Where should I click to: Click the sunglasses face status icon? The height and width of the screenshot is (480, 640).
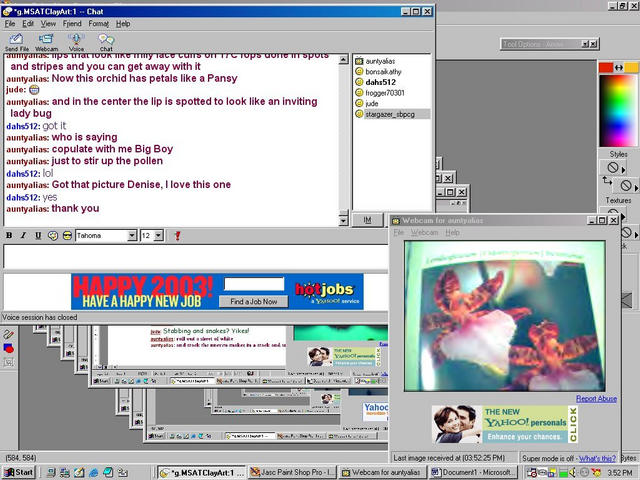(x=67, y=236)
